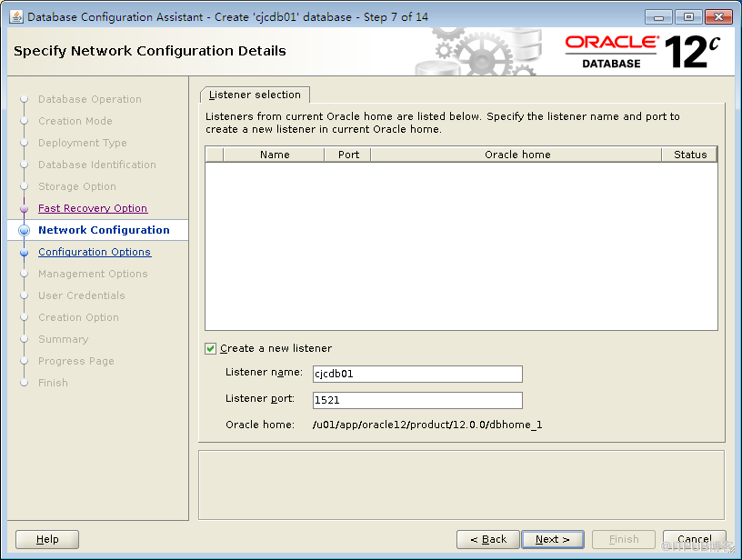Minimize the Database Configuration Assistant window
The image size is (742, 560).
[x=658, y=17]
